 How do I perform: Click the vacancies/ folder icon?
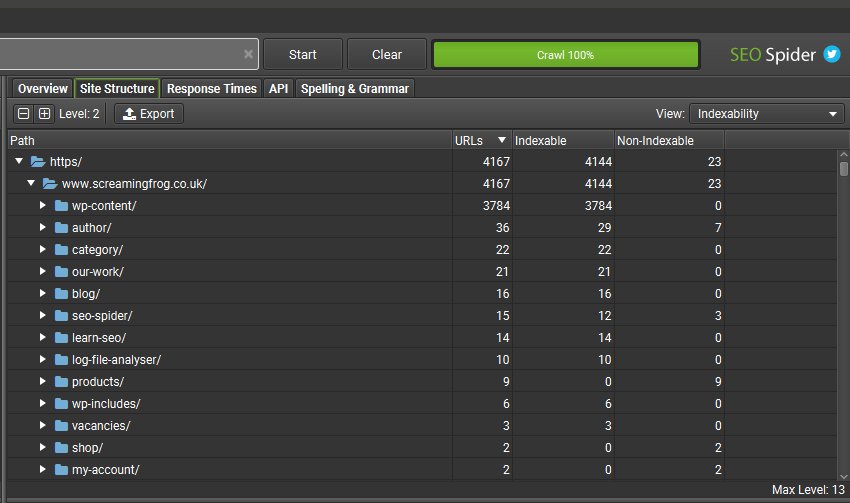pos(61,425)
